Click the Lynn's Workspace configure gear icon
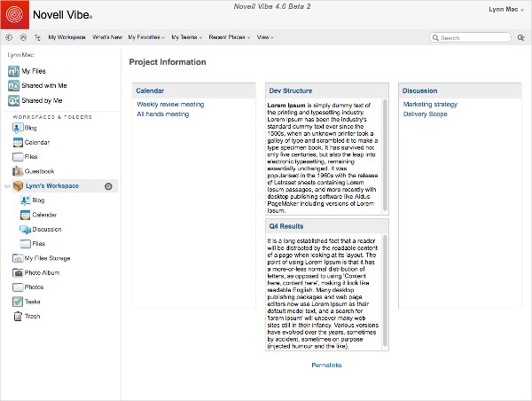532x401 pixels. 108,186
